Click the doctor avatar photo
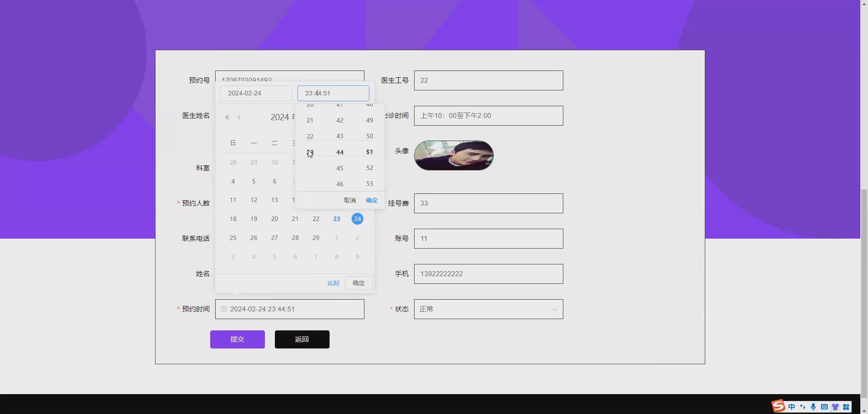 454,155
